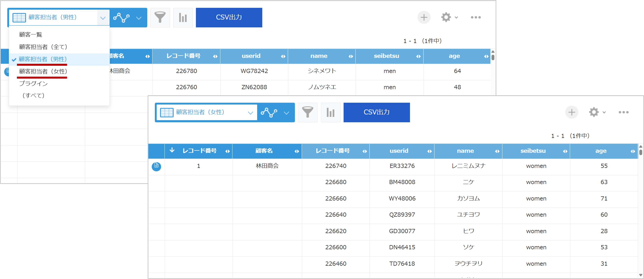Image resolution: width=644 pixels, height=279 pixels.
Task: Expand graph dropdown chevron in male view window
Action: (139, 18)
